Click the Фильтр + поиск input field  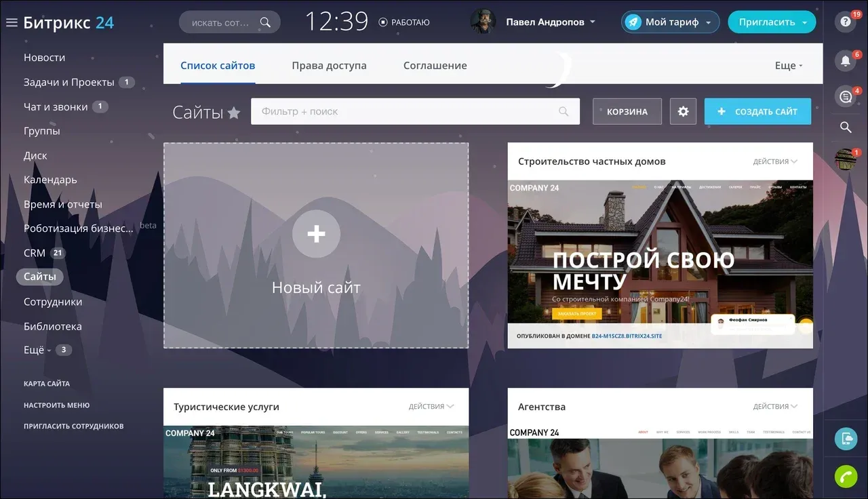pyautogui.click(x=415, y=111)
